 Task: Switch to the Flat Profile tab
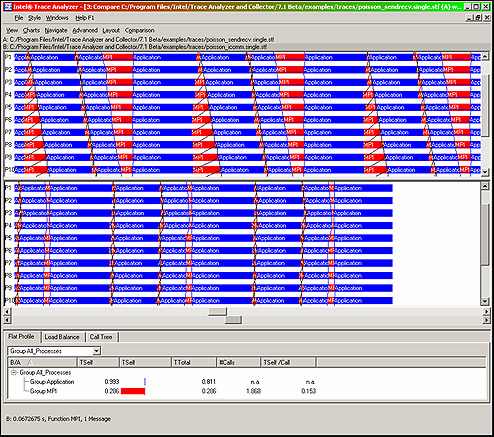(22, 337)
